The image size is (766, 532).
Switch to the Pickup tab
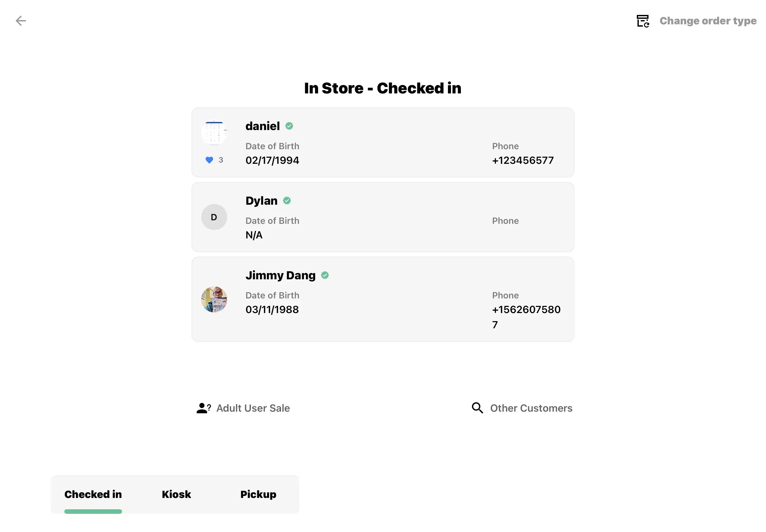pyautogui.click(x=258, y=494)
